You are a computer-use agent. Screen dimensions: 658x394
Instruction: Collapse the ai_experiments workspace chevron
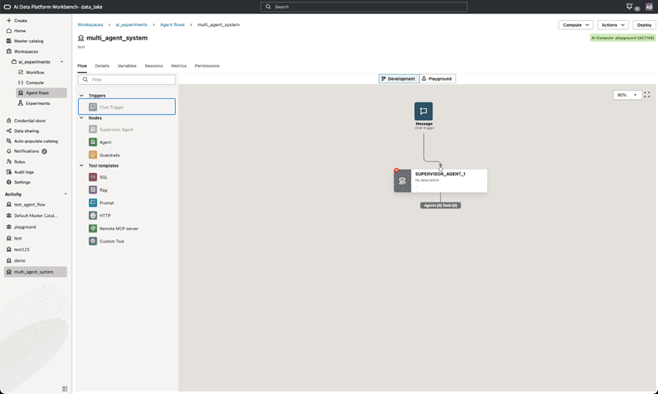(62, 62)
